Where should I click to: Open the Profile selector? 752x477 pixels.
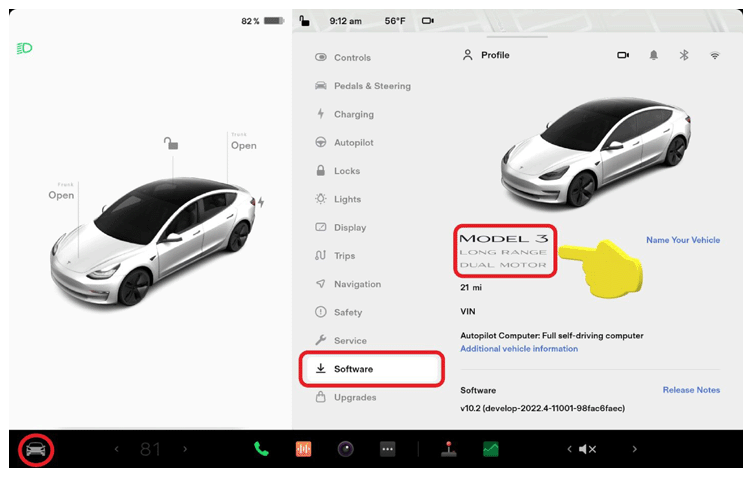coord(486,55)
